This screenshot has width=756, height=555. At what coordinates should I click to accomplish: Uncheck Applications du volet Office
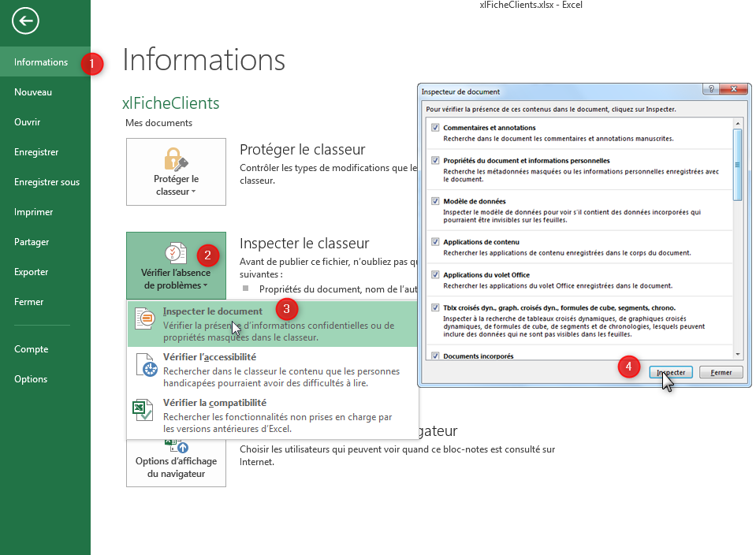[x=435, y=275]
